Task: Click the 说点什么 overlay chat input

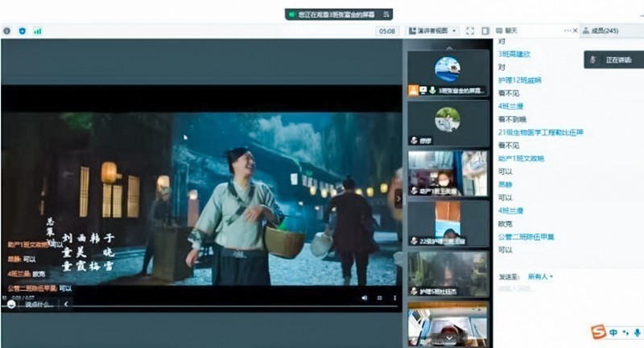Action: [39, 304]
